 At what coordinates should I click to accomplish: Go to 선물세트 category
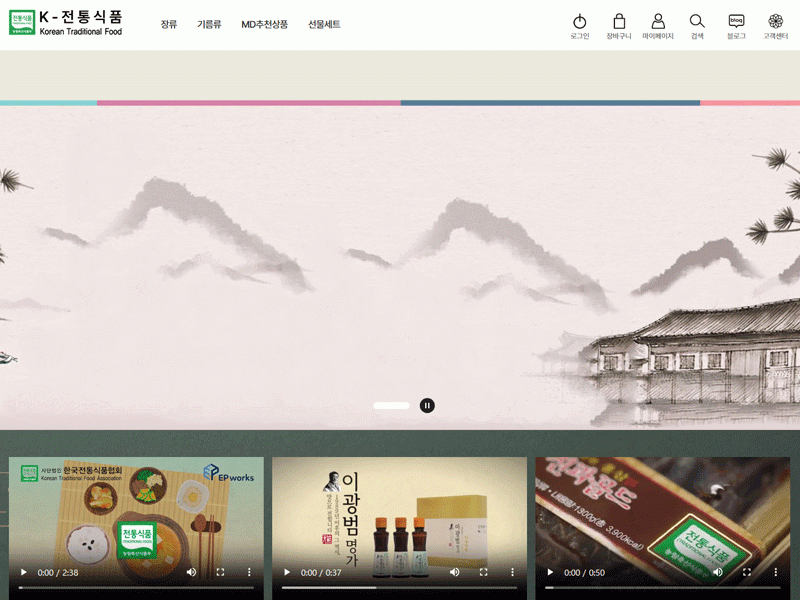[324, 24]
